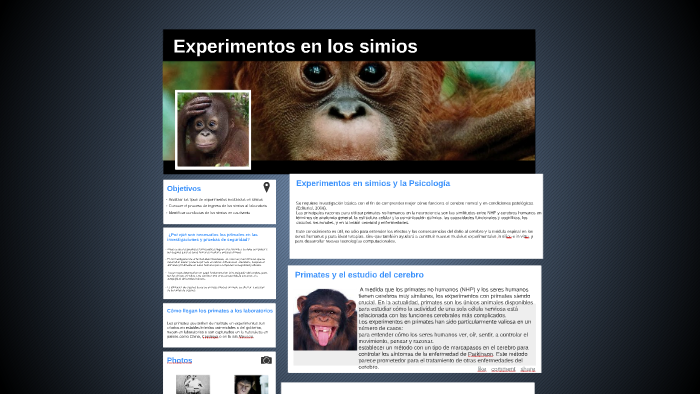Click the '¿Por qué son necesarios los primates' heading
Screen dimensions: 700x394
212,237
